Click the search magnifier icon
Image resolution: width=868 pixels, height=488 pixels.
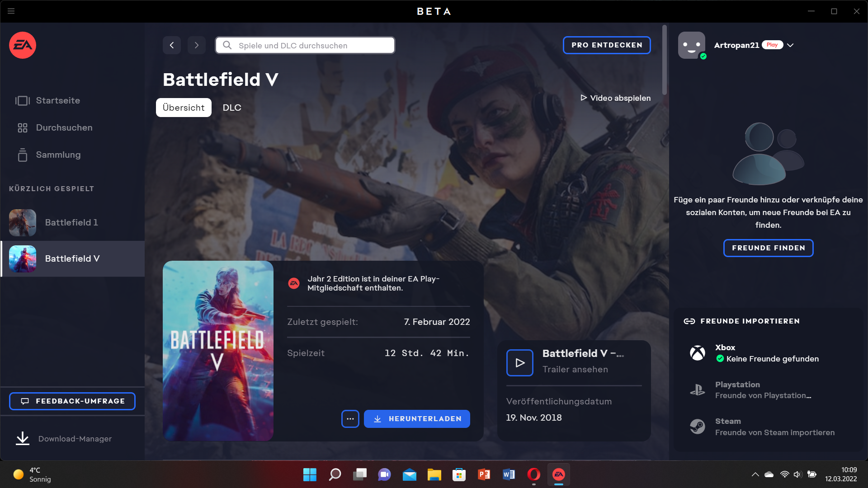[227, 45]
